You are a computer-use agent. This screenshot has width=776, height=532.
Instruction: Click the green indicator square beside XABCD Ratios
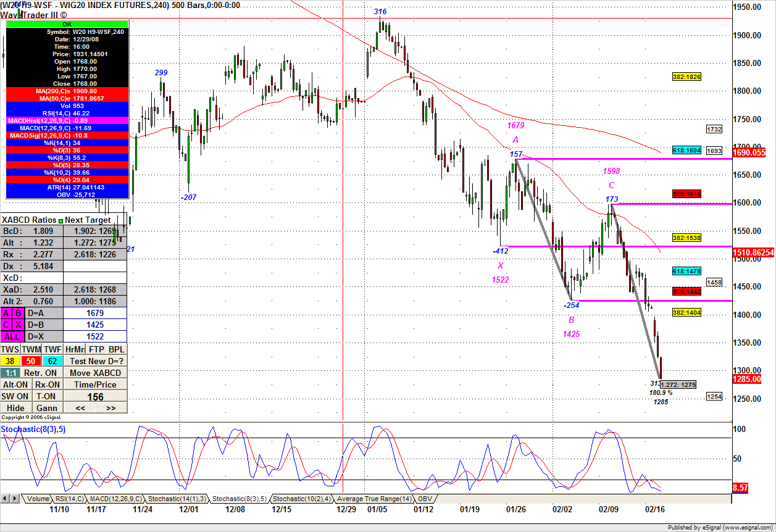tap(61, 220)
